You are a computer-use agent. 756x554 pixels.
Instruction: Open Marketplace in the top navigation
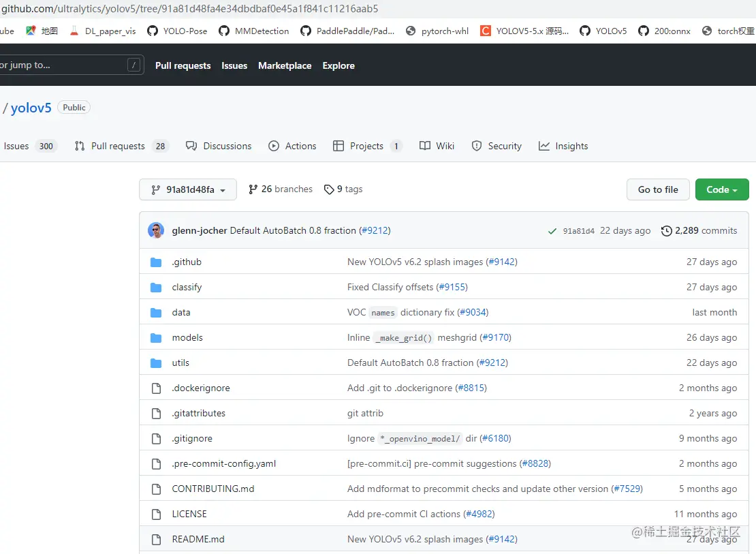point(285,65)
